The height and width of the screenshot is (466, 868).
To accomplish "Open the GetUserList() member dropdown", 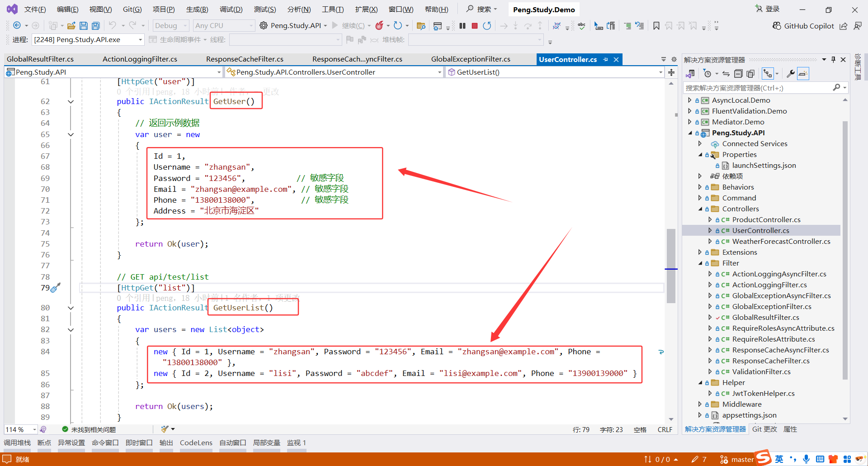I will coord(555,72).
